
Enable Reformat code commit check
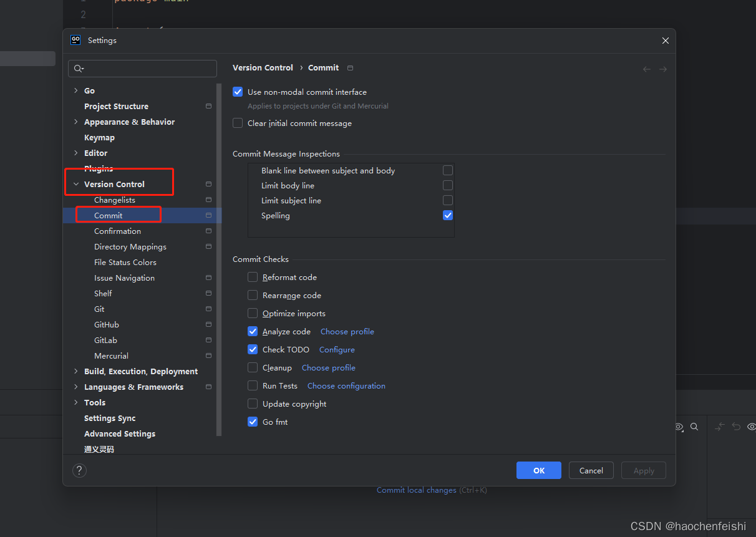coord(253,277)
